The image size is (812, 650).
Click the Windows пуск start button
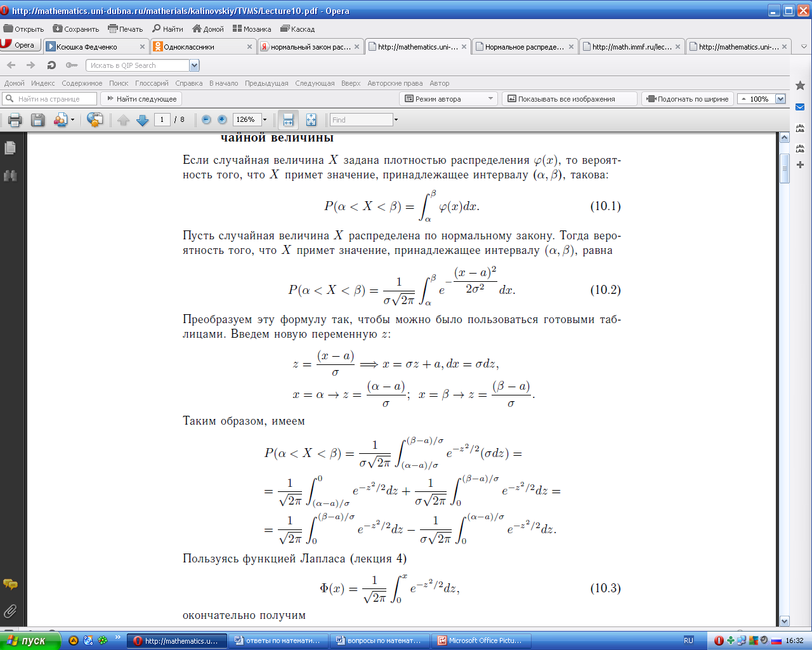pos(30,640)
